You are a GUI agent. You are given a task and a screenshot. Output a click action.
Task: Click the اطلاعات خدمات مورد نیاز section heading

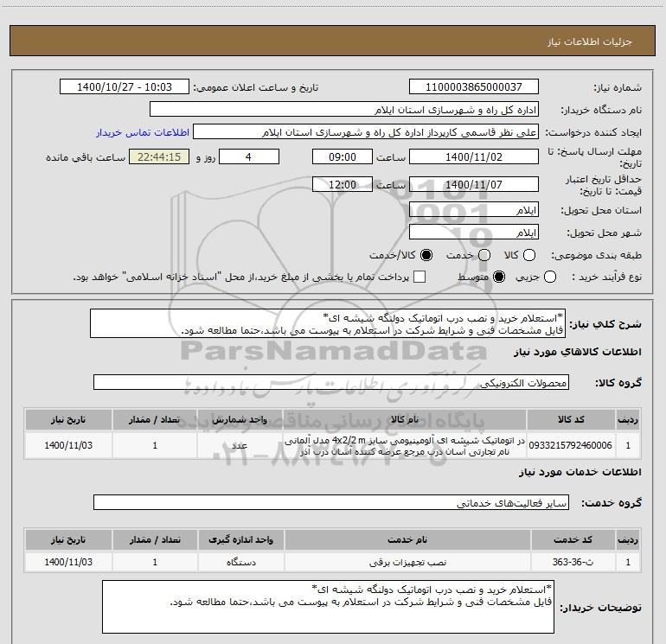coord(580,472)
